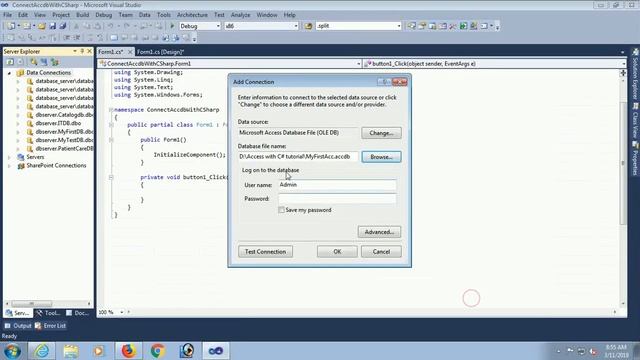Tick the Save my password checkbox

click(x=281, y=210)
